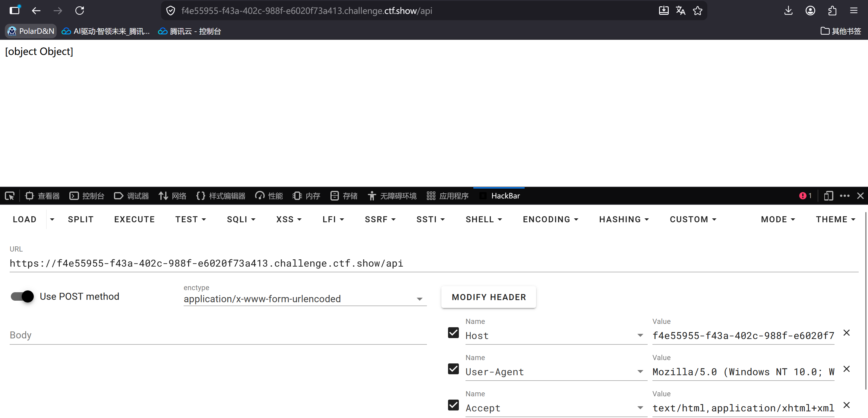Open the HASHING dropdown menu
Viewport: 868px width, 418px height.
click(x=624, y=220)
